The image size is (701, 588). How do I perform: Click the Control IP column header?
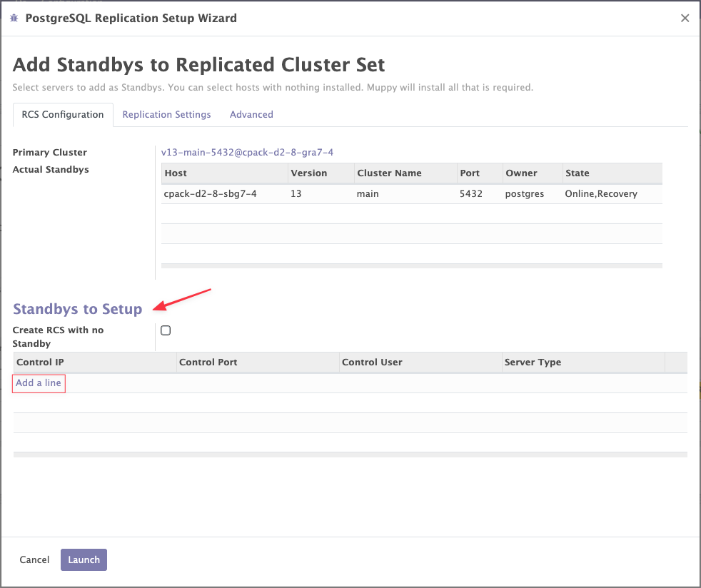(40, 363)
